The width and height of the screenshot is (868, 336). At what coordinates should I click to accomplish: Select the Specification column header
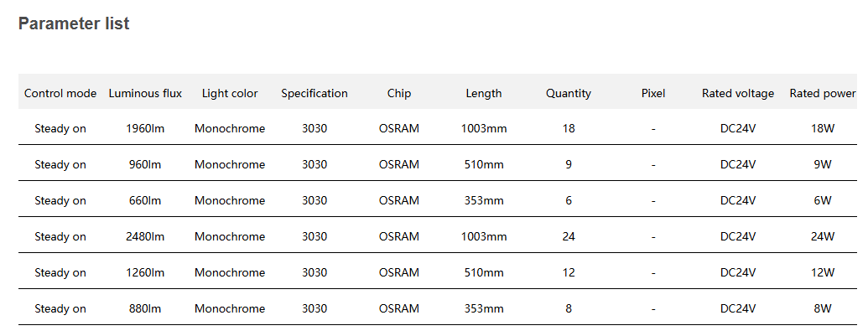[314, 93]
